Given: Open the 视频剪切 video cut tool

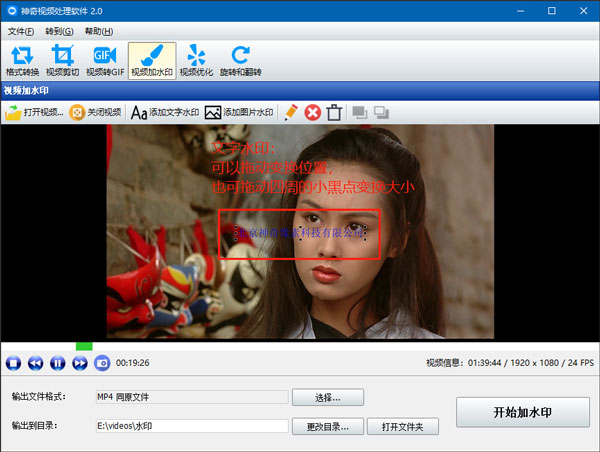Looking at the screenshot, I should (x=62, y=61).
